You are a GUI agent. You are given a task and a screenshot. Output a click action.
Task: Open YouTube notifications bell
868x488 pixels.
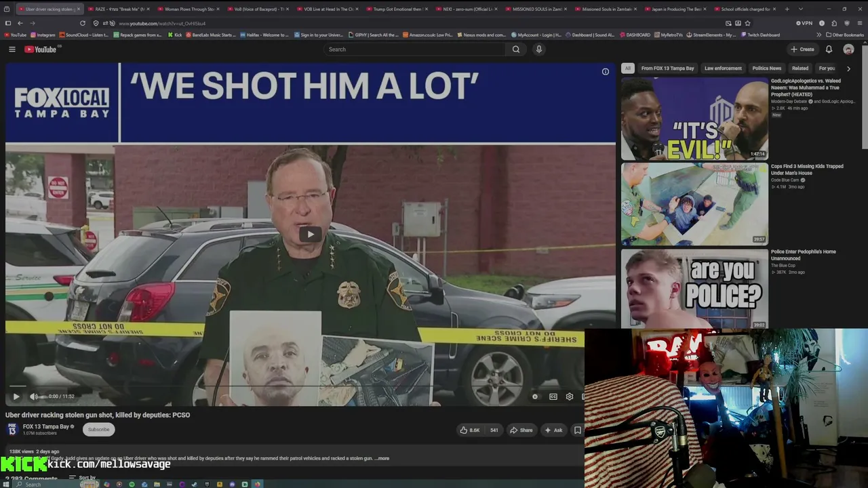pyautogui.click(x=829, y=49)
